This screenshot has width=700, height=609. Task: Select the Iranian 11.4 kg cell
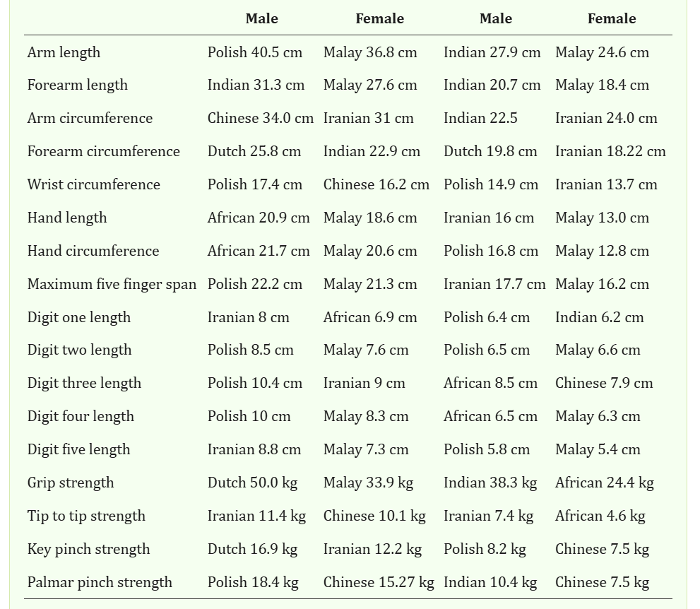[x=256, y=516]
